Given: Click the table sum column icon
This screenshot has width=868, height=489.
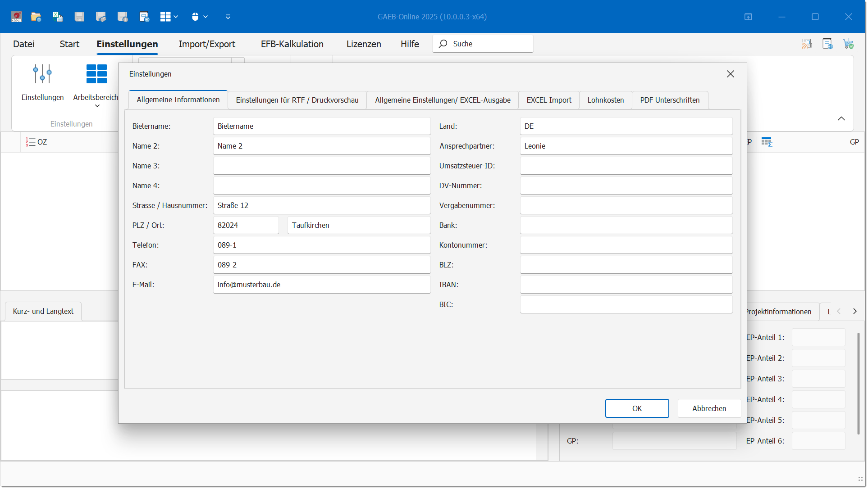Looking at the screenshot, I should point(767,142).
